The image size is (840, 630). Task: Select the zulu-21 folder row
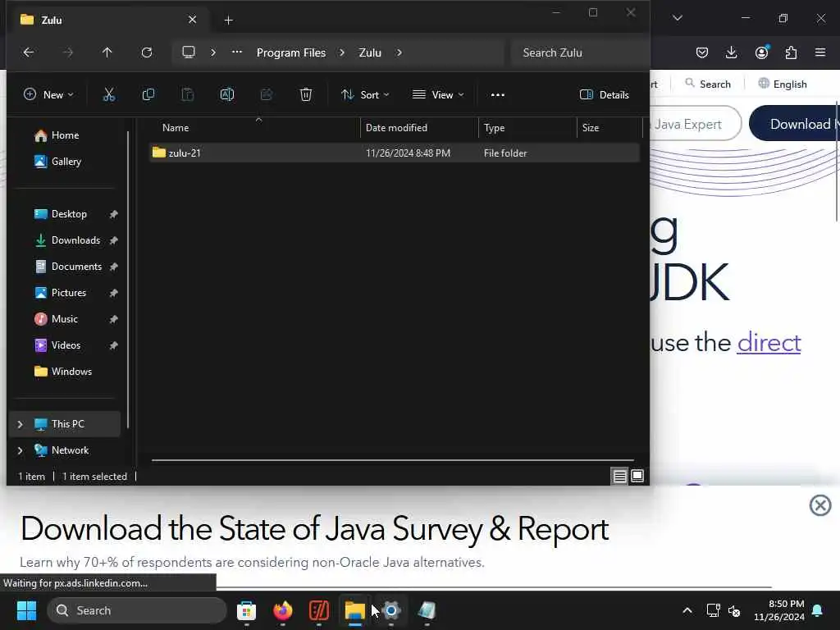point(395,153)
